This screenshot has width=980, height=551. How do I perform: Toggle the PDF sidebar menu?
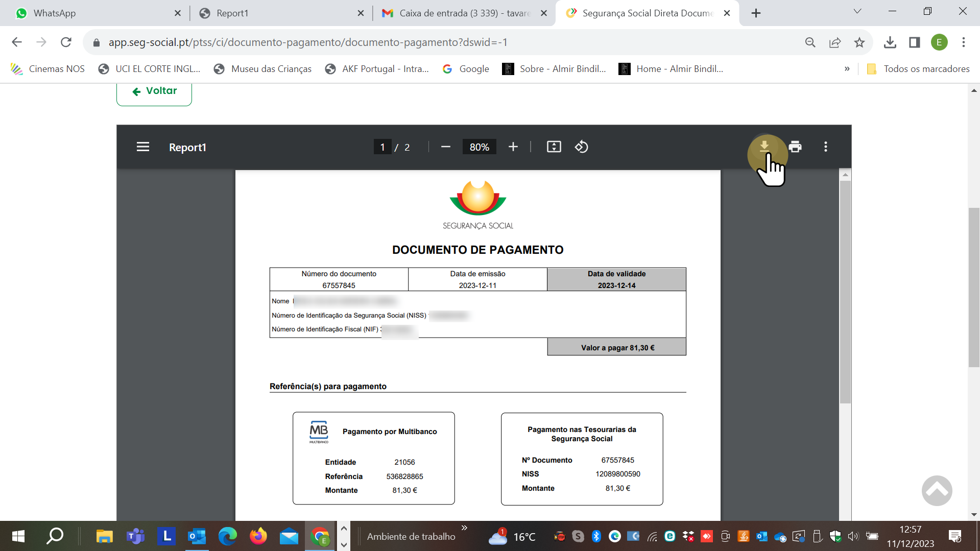tap(143, 147)
